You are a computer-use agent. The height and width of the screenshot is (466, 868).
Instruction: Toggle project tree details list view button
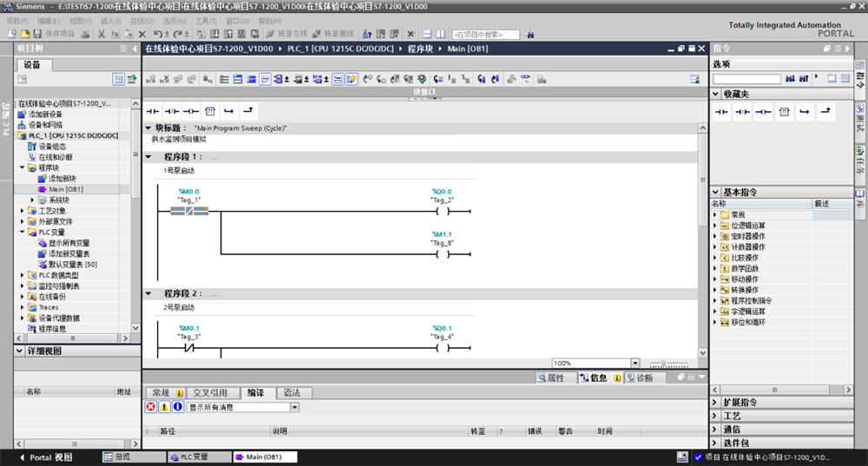118,79
